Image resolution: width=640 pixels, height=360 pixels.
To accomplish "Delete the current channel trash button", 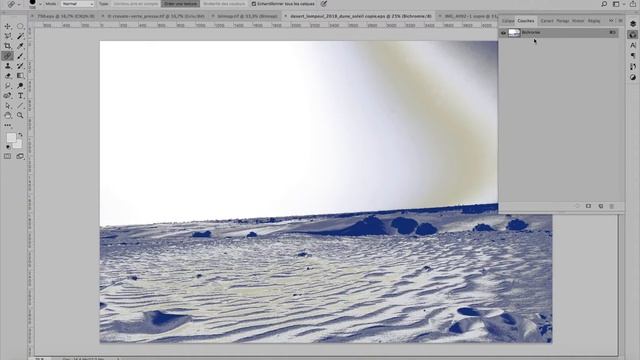I will click(611, 206).
